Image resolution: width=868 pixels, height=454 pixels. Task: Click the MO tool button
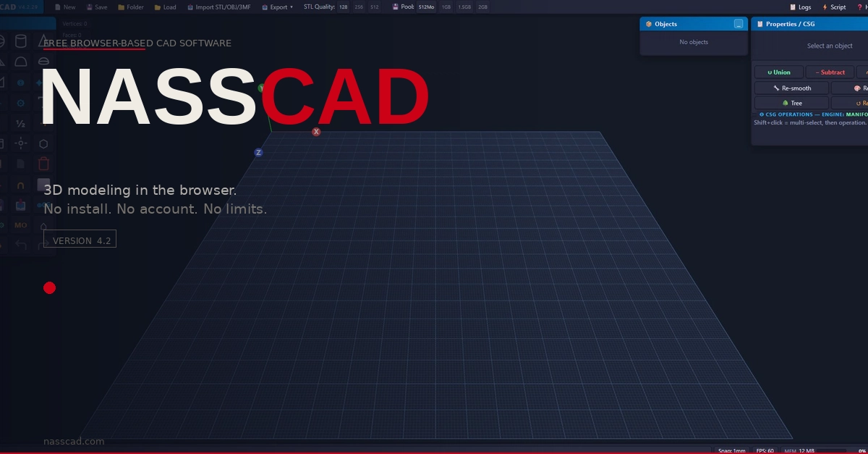pos(21,225)
